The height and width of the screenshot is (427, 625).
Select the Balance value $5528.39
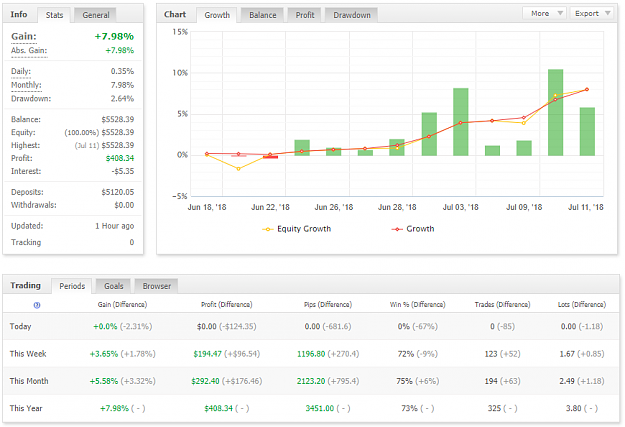[118, 119]
